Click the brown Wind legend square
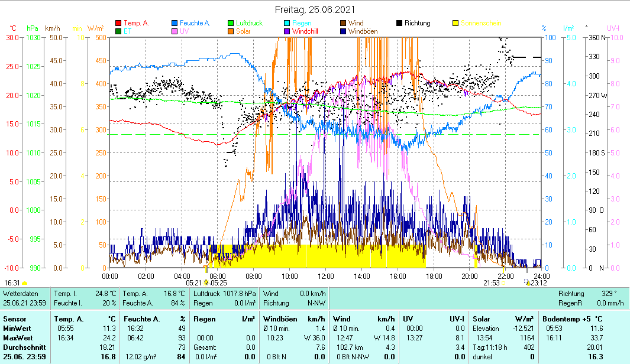Image resolution: width=630 pixels, height=364 pixels. click(x=343, y=23)
